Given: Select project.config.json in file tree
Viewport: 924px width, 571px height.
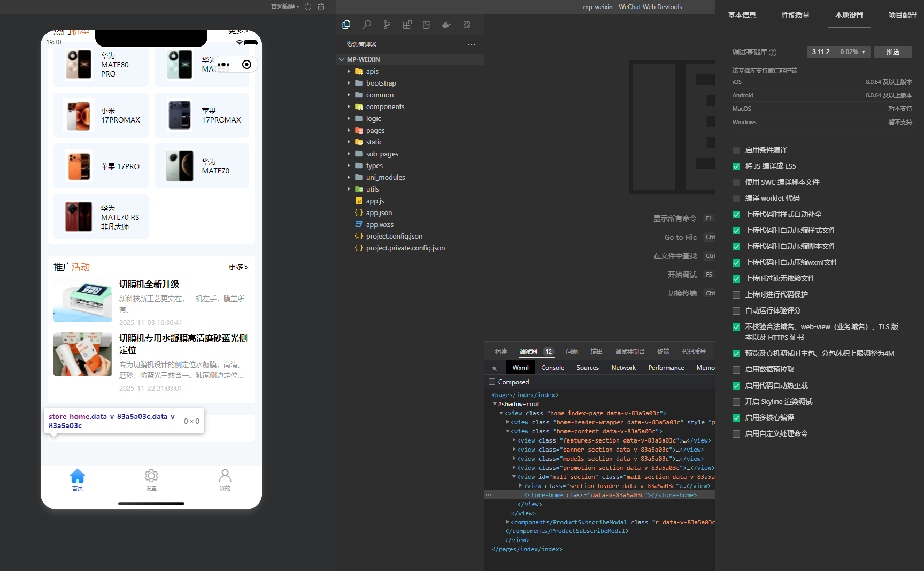Looking at the screenshot, I should click(x=395, y=237).
